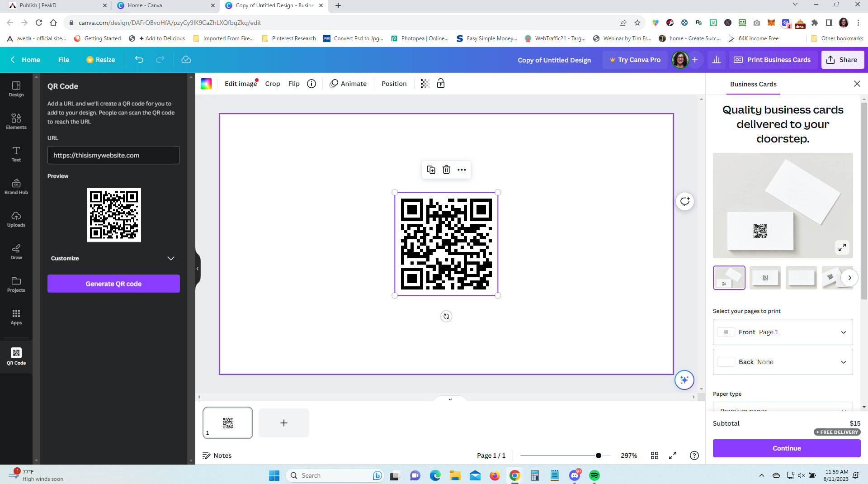Open the Text sidebar panel

(x=16, y=154)
